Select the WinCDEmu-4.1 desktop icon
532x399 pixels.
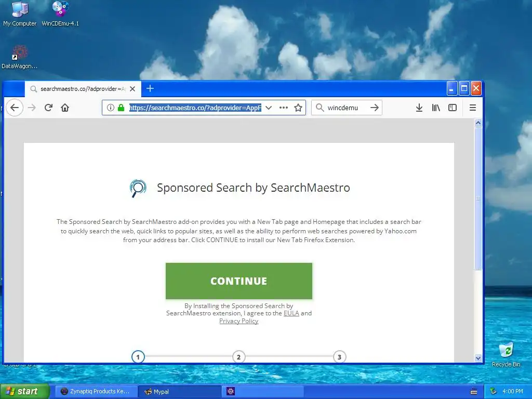pos(60,14)
